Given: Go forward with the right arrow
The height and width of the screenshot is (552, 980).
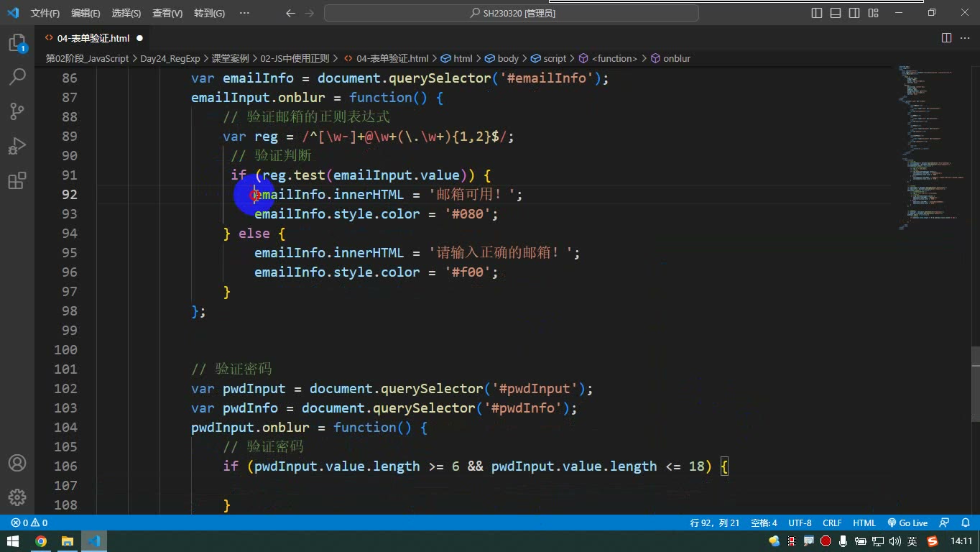Looking at the screenshot, I should (x=310, y=13).
